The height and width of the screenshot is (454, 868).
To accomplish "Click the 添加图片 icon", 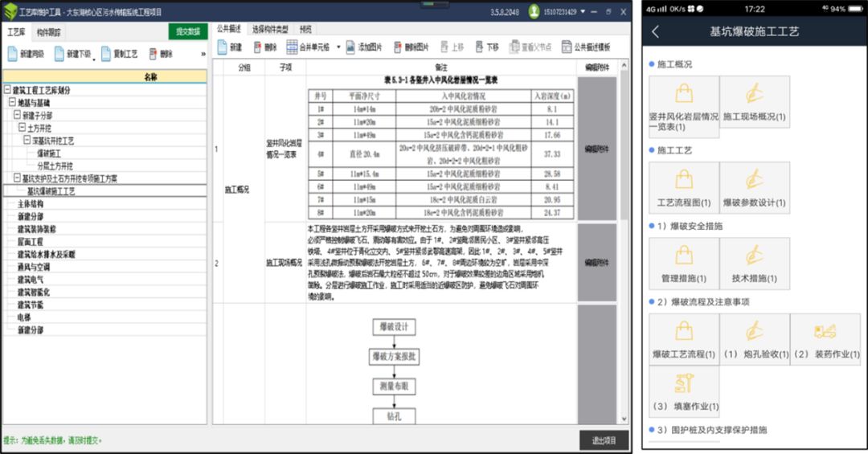I will tap(350, 47).
